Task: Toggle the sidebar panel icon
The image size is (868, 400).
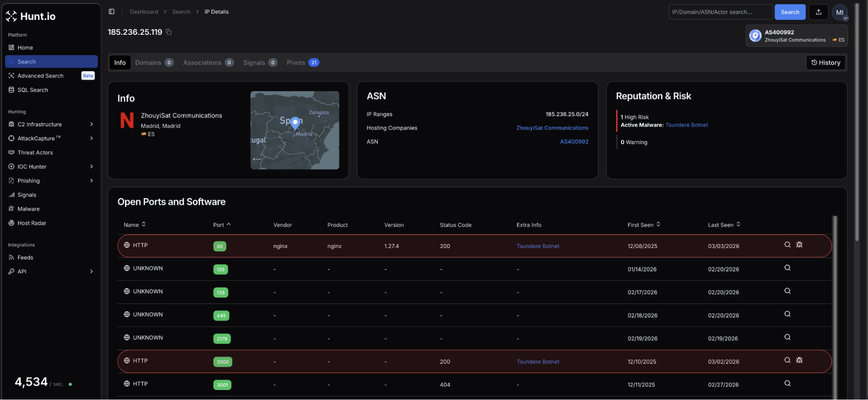Action: coord(112,12)
